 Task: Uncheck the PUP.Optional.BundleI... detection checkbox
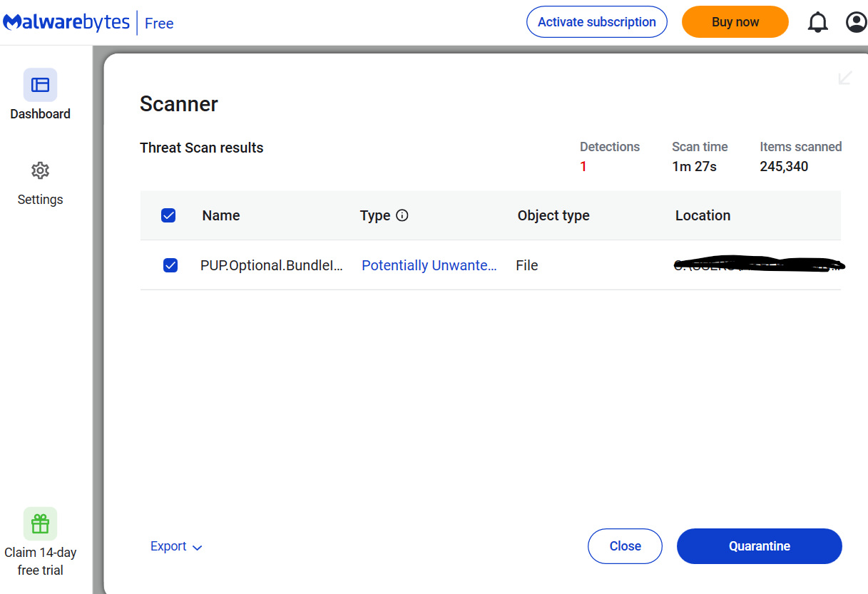pyautogui.click(x=170, y=265)
